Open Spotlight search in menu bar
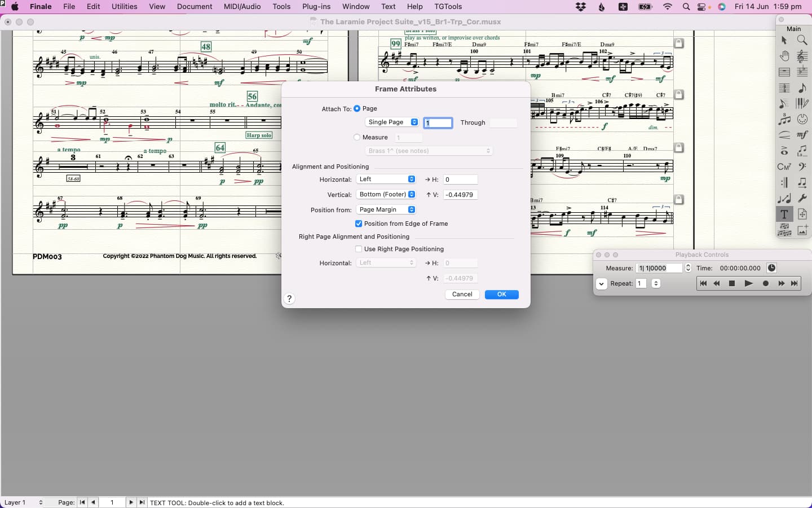The image size is (812, 508). click(686, 7)
